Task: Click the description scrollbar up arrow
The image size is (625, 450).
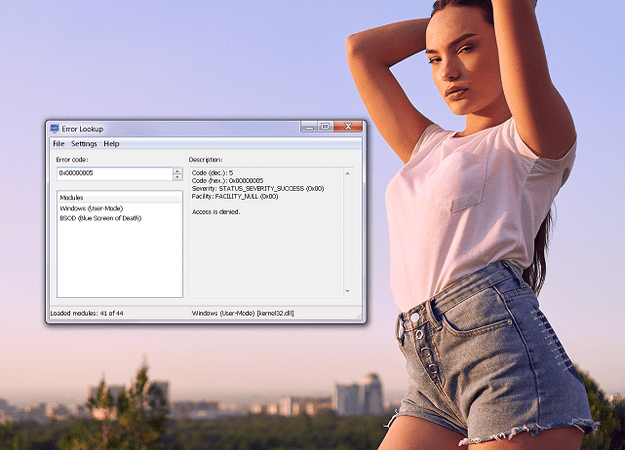Action: tap(348, 173)
